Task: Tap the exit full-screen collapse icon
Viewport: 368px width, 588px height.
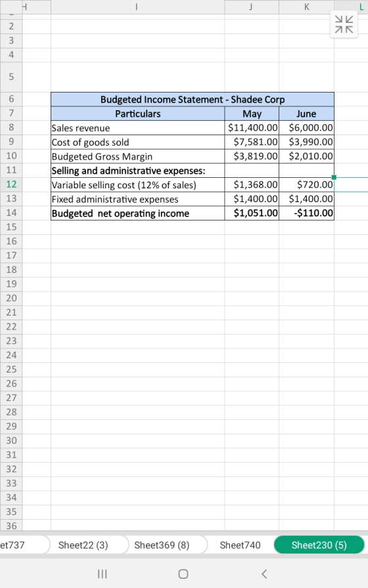Action: (344, 24)
